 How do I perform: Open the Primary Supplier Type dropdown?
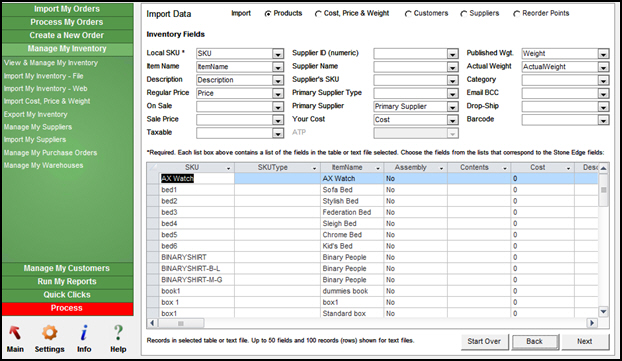452,94
